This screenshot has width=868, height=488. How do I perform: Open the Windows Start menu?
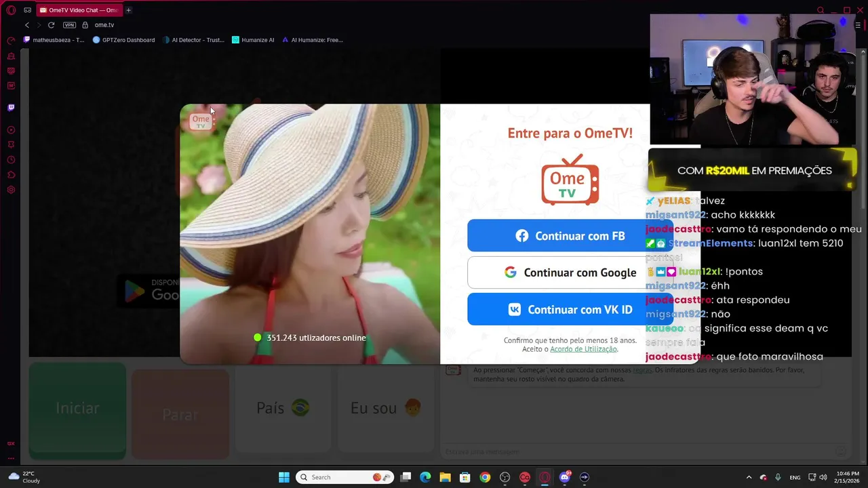[283, 477]
